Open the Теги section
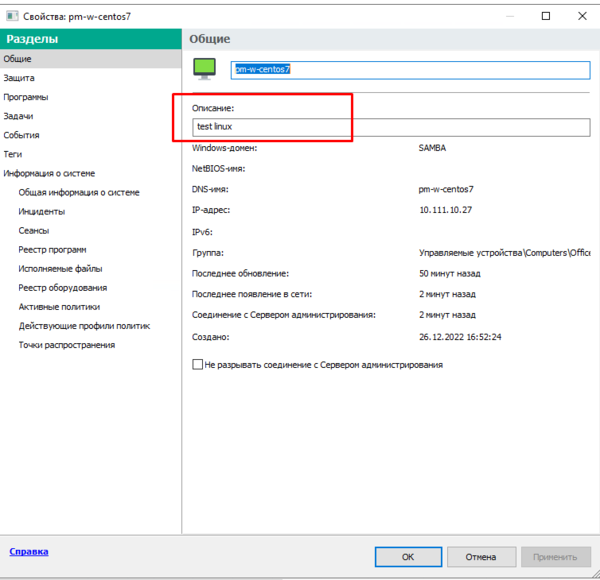Screen dimensions: 600x580 [x=91, y=155]
